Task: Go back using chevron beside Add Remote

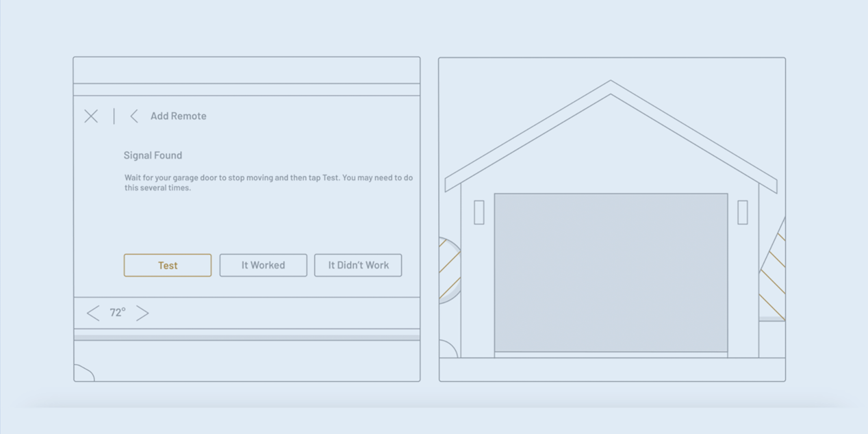Action: pyautogui.click(x=134, y=116)
